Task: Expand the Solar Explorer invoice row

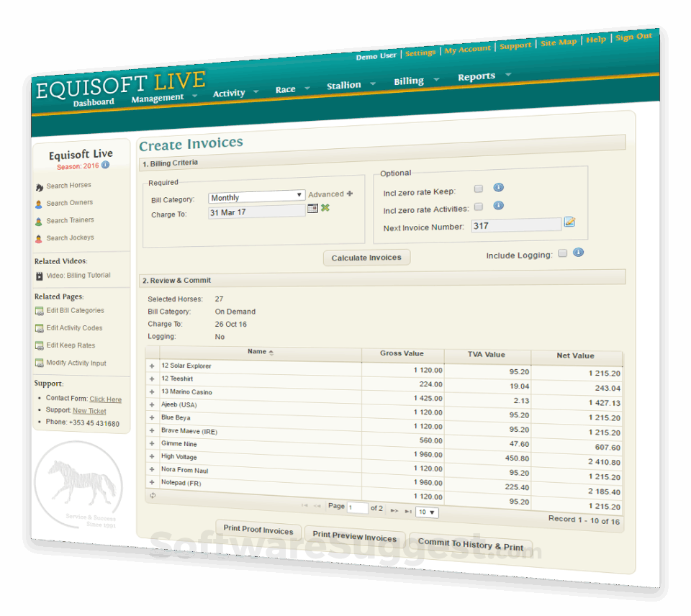Action: click(151, 366)
